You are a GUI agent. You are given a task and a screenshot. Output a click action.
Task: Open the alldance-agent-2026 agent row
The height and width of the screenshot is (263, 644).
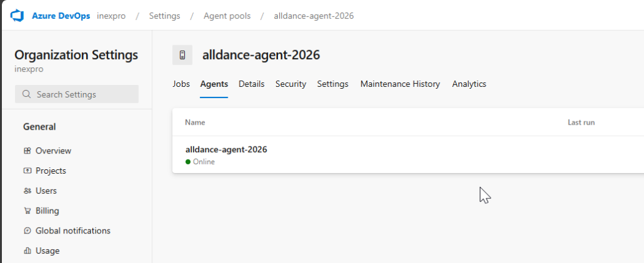click(226, 150)
